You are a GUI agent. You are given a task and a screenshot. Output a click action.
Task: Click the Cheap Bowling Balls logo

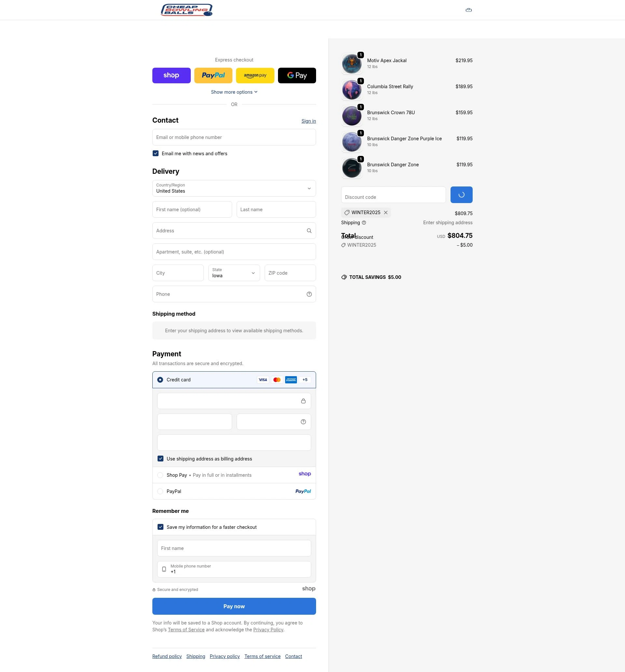click(187, 10)
